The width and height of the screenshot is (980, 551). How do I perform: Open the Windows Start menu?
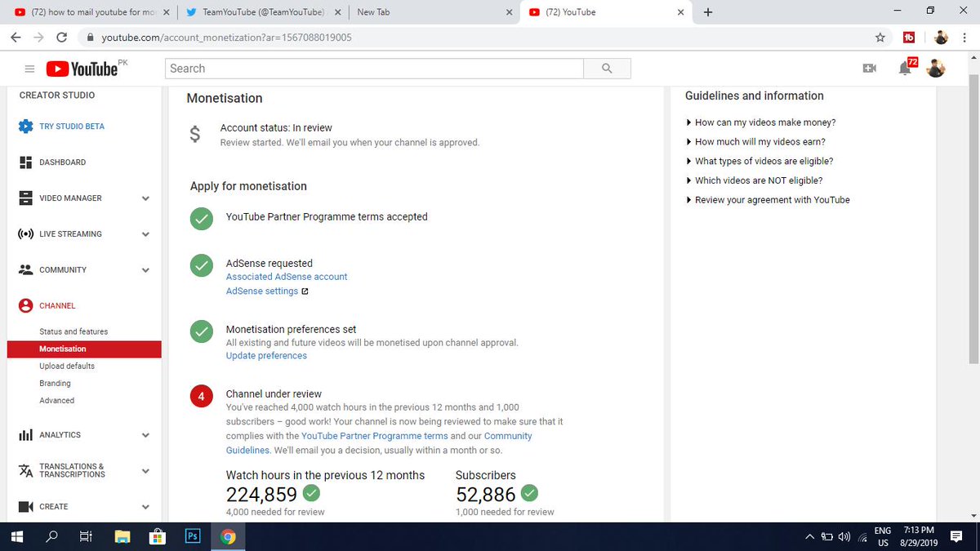[16, 537]
